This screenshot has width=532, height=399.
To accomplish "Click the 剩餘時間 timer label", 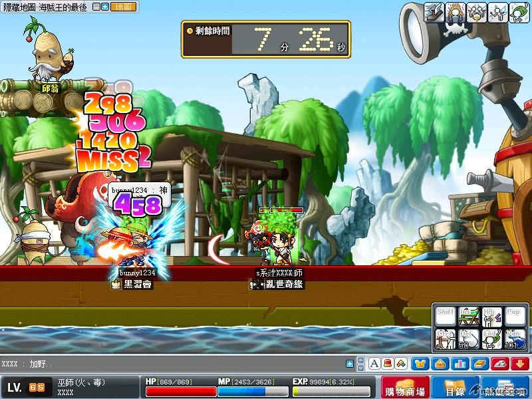I will pos(211,31).
